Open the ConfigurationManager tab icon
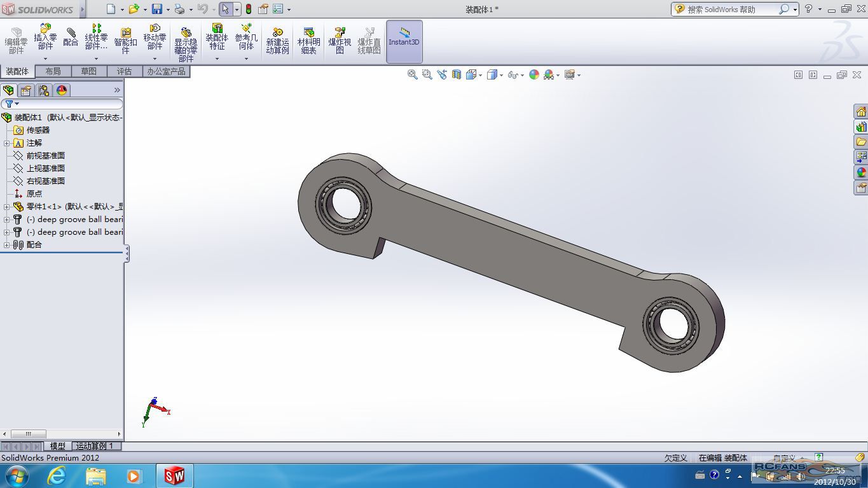Viewport: 868px width, 488px height. pyautogui.click(x=43, y=90)
